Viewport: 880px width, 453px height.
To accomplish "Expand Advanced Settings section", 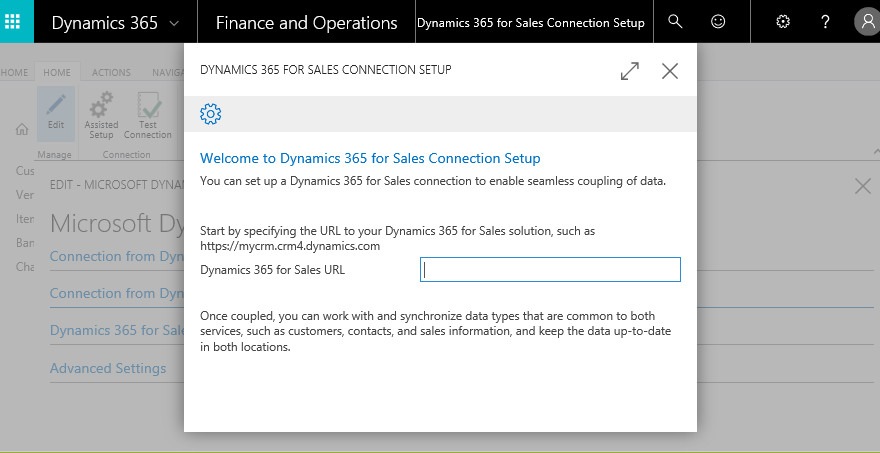I will coord(108,368).
